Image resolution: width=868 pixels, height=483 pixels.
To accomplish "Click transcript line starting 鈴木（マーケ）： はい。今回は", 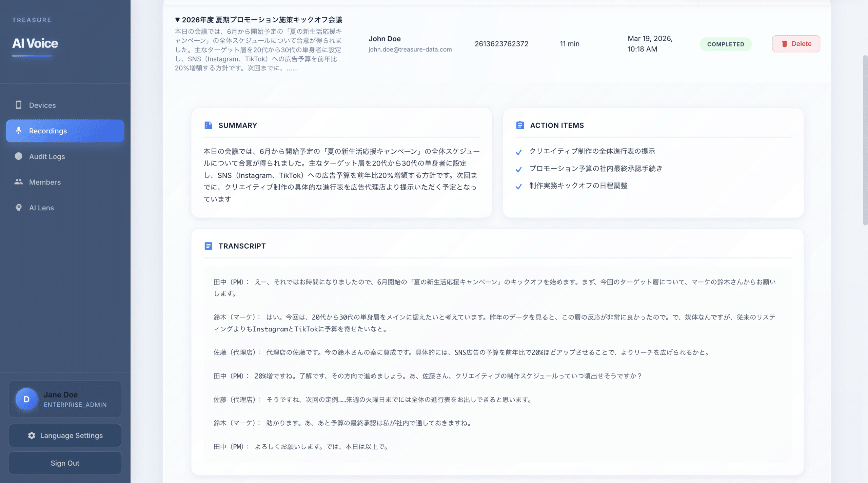I will pyautogui.click(x=495, y=323).
